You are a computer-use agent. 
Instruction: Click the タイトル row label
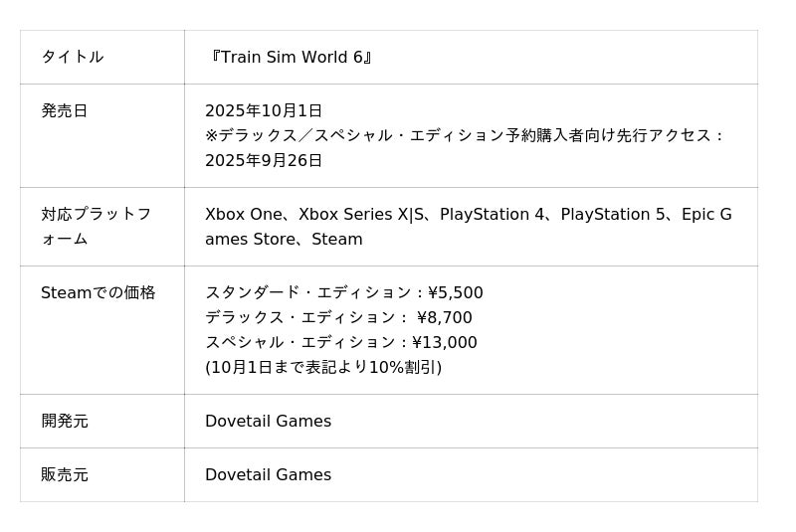[x=72, y=57]
